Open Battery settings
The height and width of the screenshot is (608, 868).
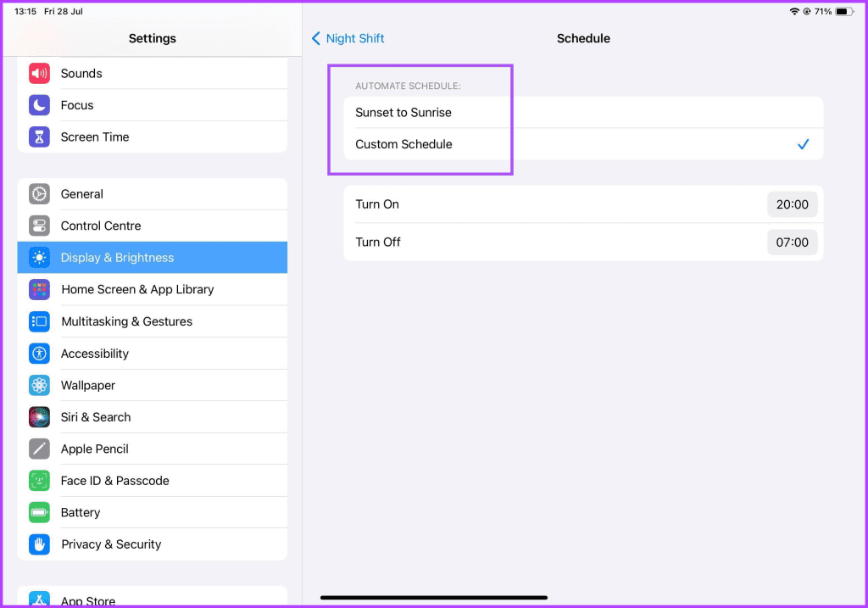pos(153,512)
